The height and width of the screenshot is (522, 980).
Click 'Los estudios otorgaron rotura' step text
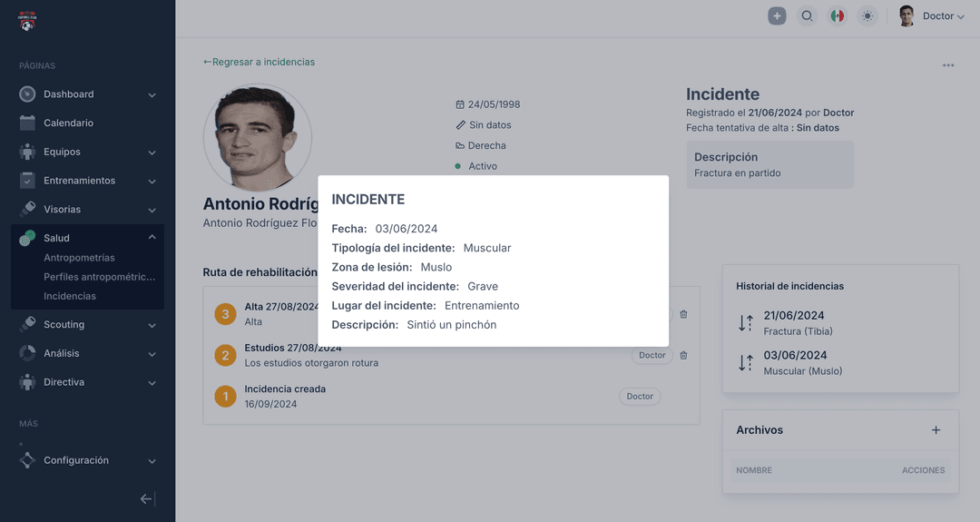311,363
